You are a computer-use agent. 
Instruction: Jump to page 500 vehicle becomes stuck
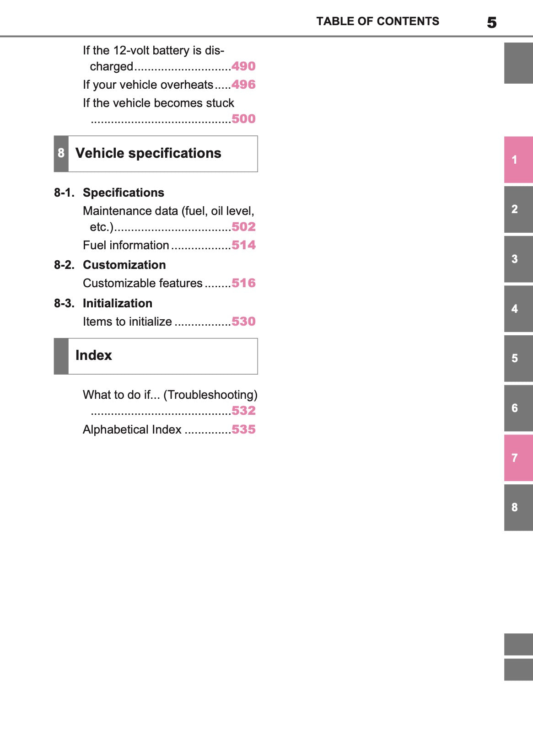(x=243, y=119)
